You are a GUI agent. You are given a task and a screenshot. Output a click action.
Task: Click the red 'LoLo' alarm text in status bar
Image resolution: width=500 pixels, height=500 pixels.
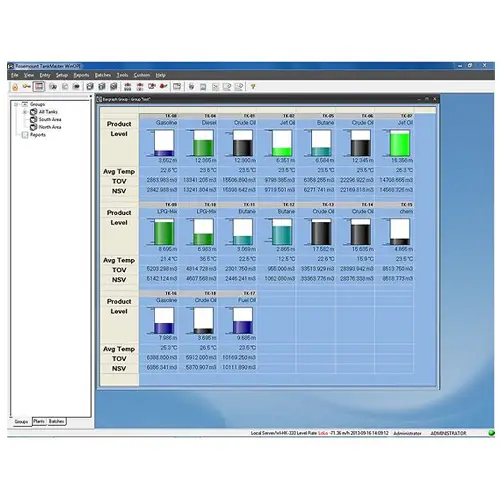click(323, 433)
